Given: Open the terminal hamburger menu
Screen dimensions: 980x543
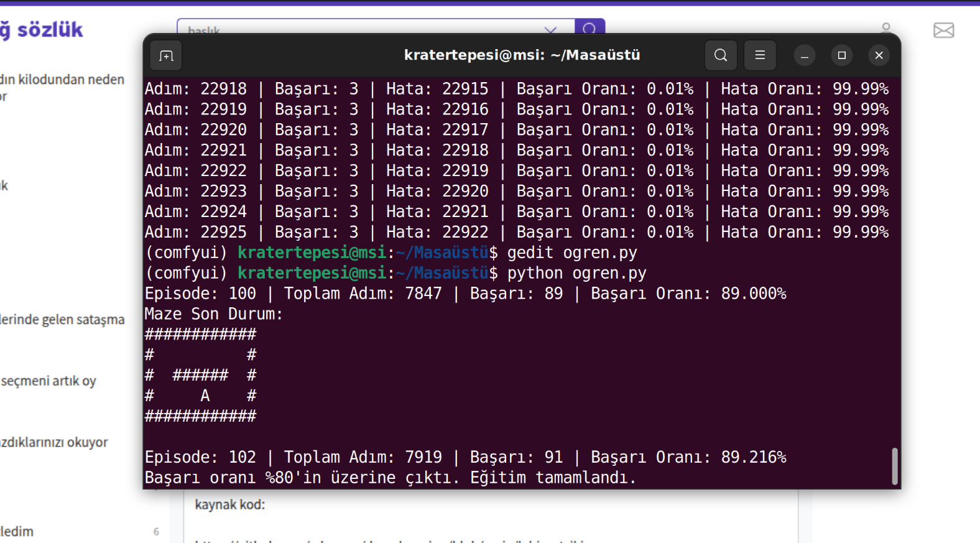Looking at the screenshot, I should (x=759, y=55).
